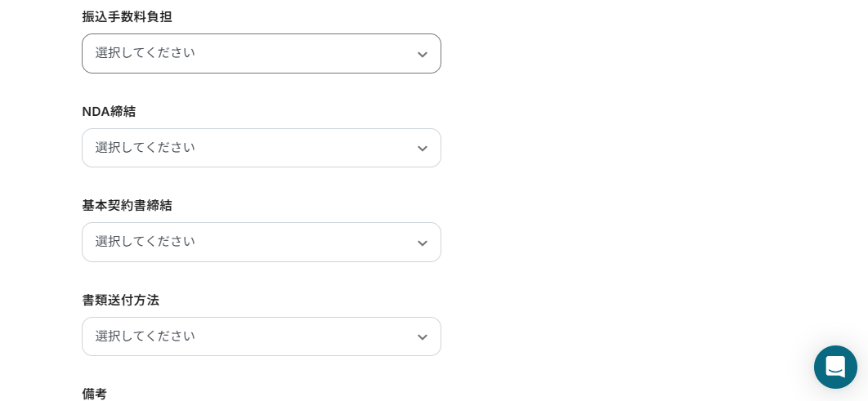This screenshot has width=868, height=401.
Task: Click the 振込手数料負担 field label
Action: (x=127, y=16)
